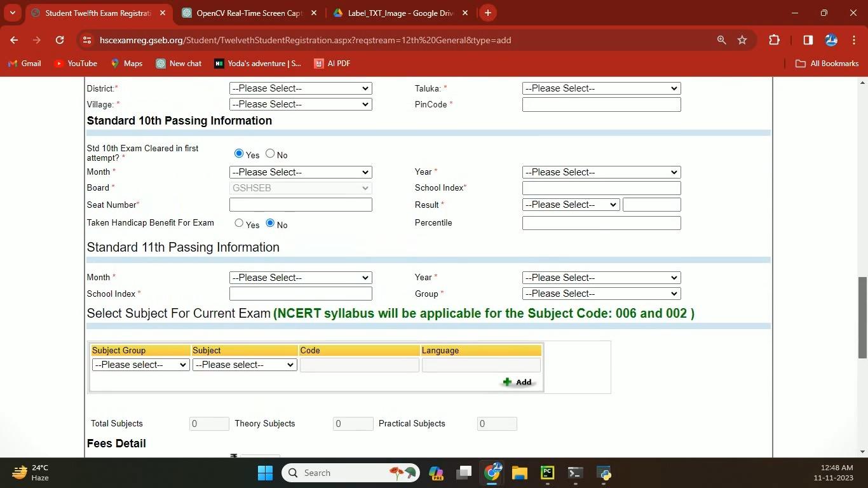Close the Label_TXT_Image Google Drive tab
868x488 pixels.
pos(465,13)
